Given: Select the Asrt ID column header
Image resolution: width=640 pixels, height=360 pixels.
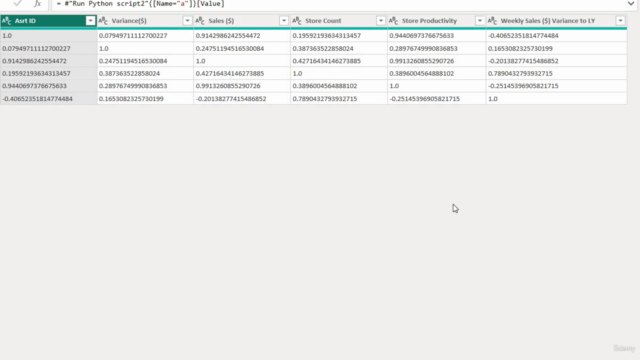Looking at the screenshot, I should tap(25, 21).
